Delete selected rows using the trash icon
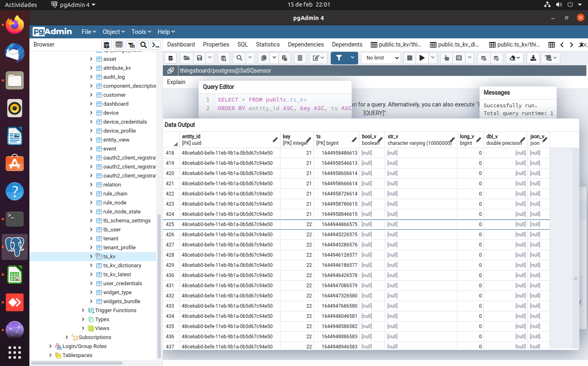 300,58
